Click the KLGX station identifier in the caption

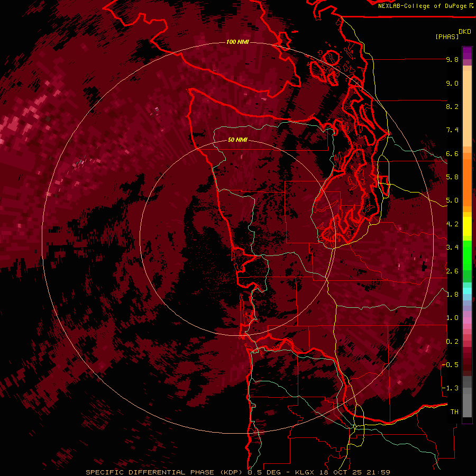(x=305, y=472)
